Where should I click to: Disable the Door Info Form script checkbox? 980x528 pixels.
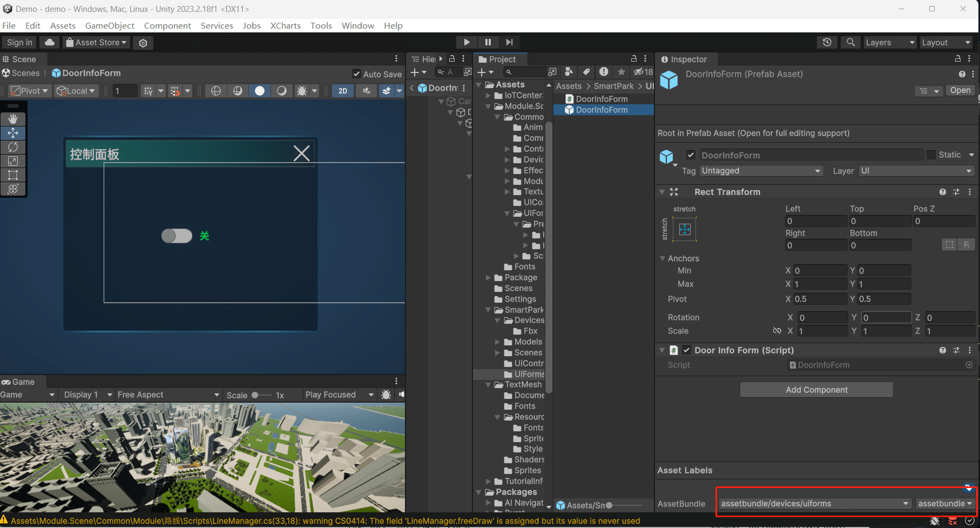[x=686, y=350]
